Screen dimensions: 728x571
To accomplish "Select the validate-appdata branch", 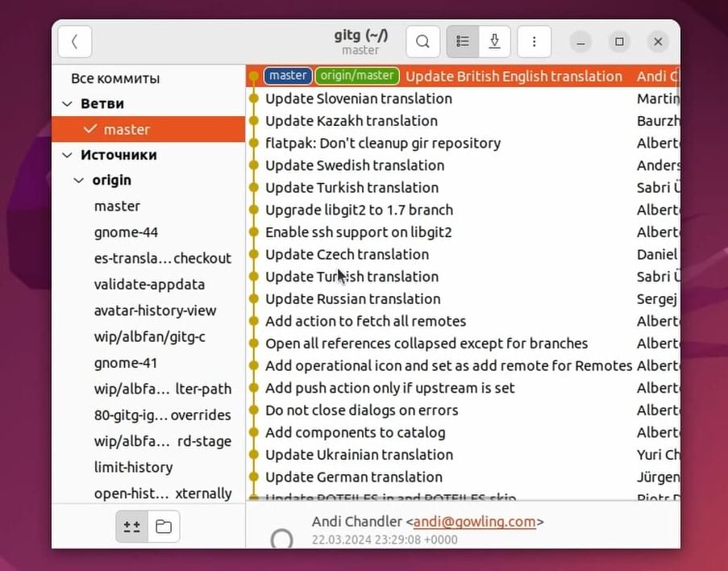I will [x=148, y=284].
